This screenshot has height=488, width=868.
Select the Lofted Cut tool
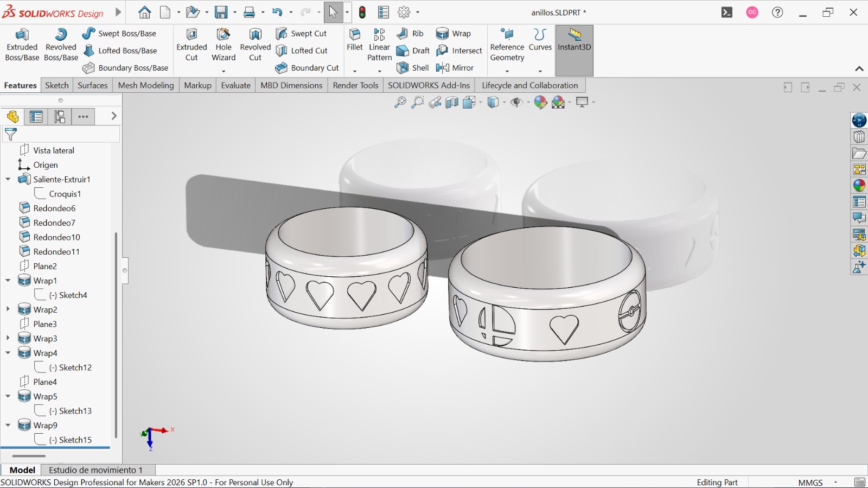point(301,50)
